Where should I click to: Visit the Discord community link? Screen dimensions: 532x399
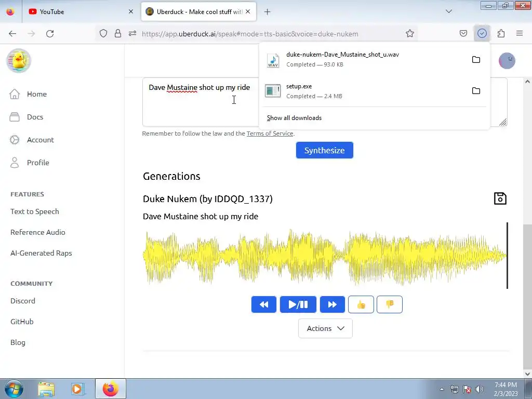pyautogui.click(x=23, y=301)
